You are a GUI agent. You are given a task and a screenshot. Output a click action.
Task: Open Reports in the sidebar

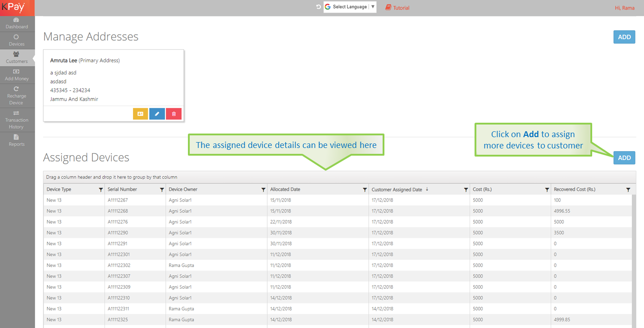(17, 140)
